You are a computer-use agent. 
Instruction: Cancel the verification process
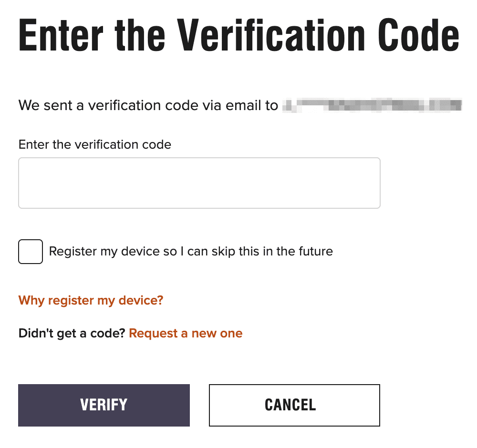pyautogui.click(x=294, y=405)
